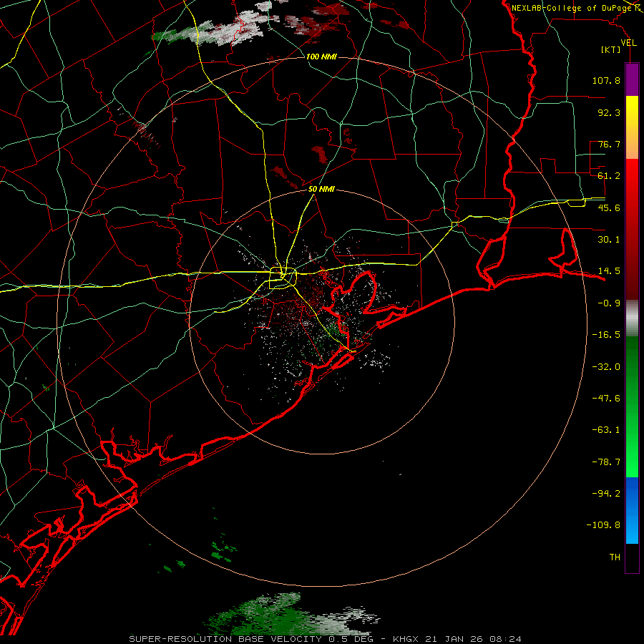Click the "21 JAN 26" date text

[x=454, y=639]
